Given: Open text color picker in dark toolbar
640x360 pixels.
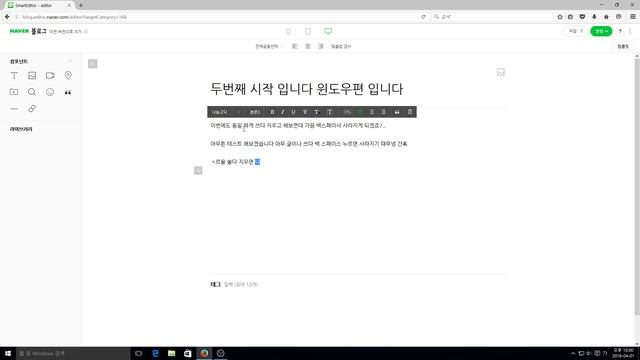Looking at the screenshot, I should pos(316,112).
